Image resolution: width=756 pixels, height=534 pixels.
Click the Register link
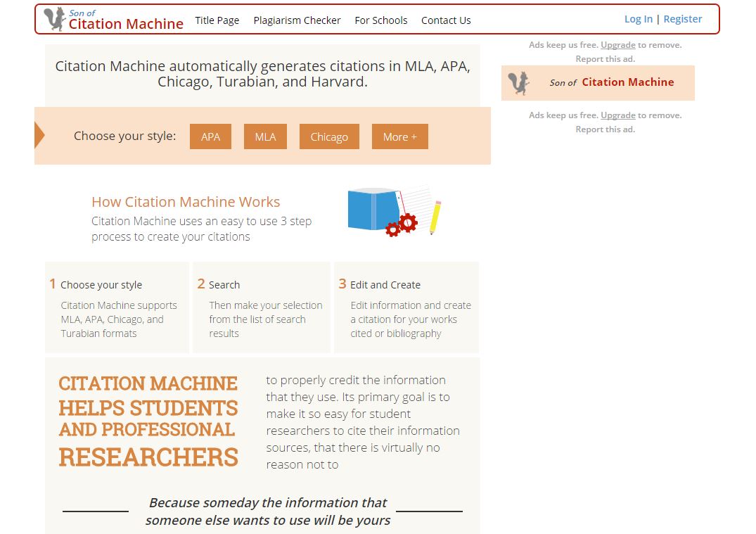pyautogui.click(x=683, y=19)
